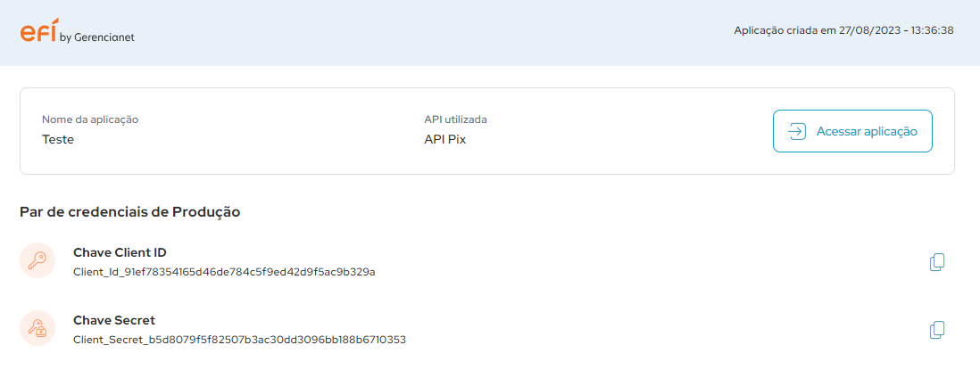Click the padlock key icon beside Chave Secret
Screen dimensions: 980x378
tap(37, 329)
